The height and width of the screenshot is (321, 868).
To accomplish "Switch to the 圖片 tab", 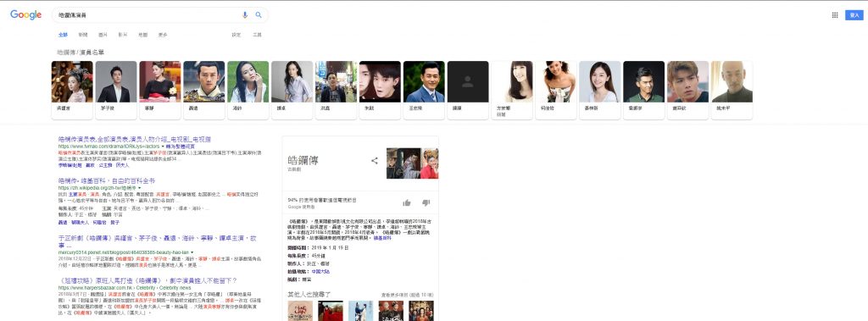I will (x=103, y=35).
